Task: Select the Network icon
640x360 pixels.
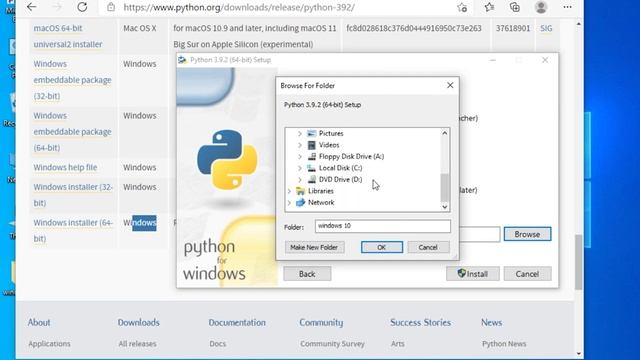Action: 300,202
